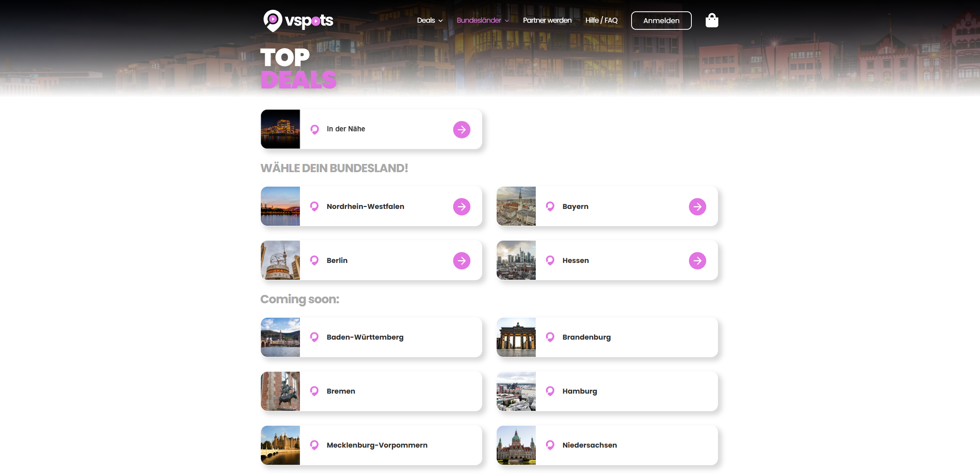Open the arrow icon on the In der Nähe card
980x475 pixels.
point(462,129)
